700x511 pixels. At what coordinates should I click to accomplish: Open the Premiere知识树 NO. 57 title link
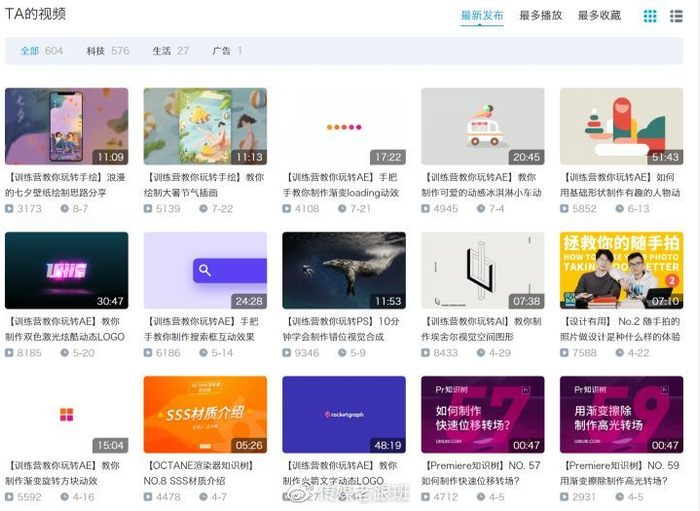point(482,472)
